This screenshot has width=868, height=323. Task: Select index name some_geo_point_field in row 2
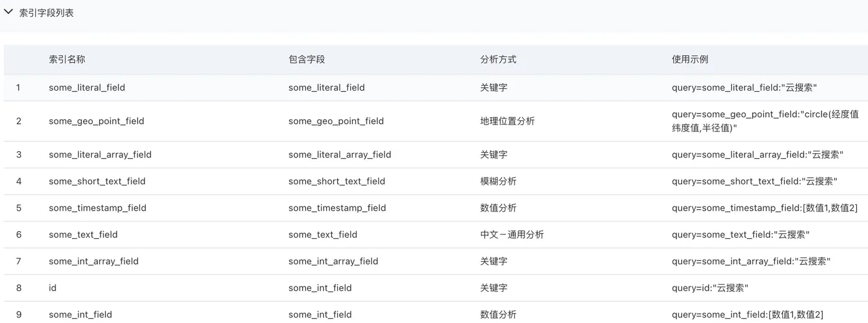tap(96, 121)
